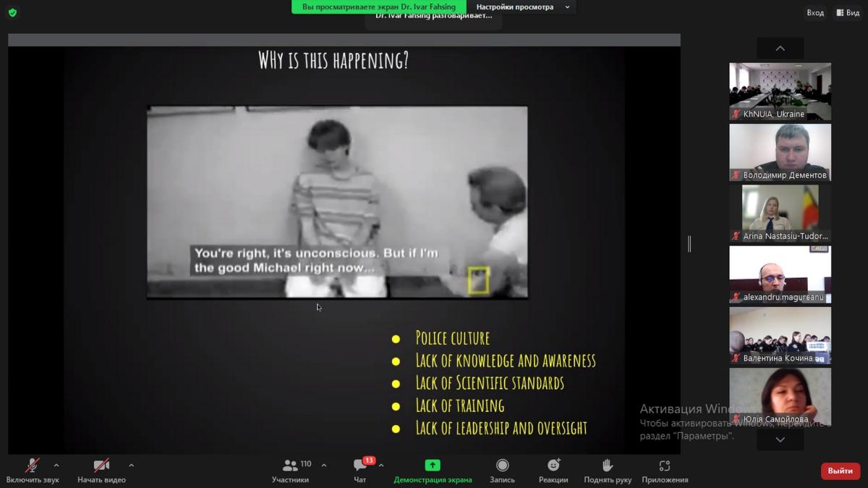Click muted mic icon on Володимир Дементов tile

tap(736, 175)
